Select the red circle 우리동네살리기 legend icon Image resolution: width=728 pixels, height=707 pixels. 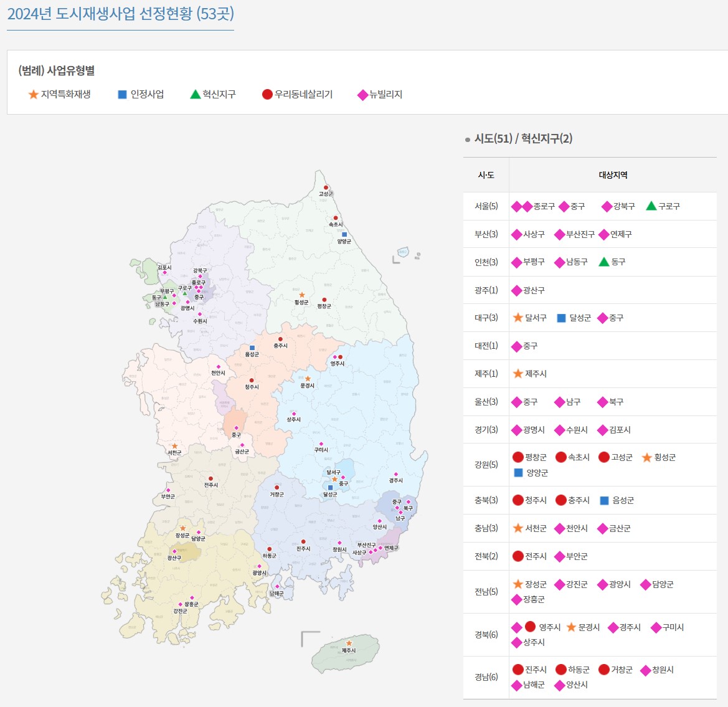click(267, 95)
